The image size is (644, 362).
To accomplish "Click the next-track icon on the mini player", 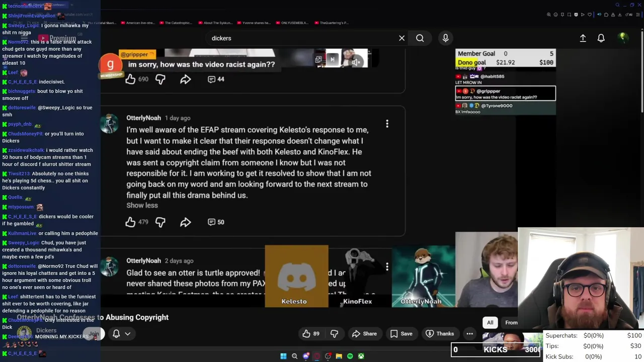I will click(332, 60).
